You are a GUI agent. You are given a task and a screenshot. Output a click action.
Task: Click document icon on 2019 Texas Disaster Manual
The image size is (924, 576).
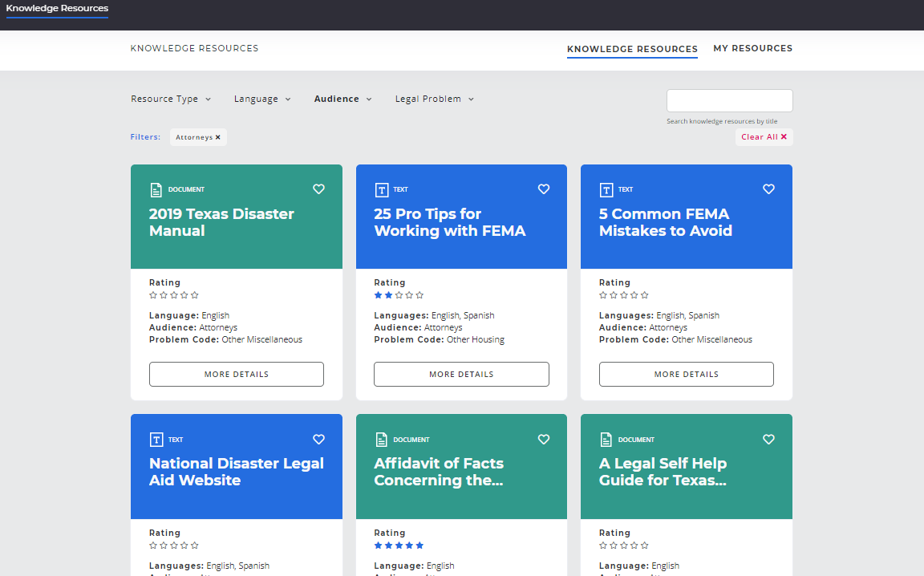point(156,190)
